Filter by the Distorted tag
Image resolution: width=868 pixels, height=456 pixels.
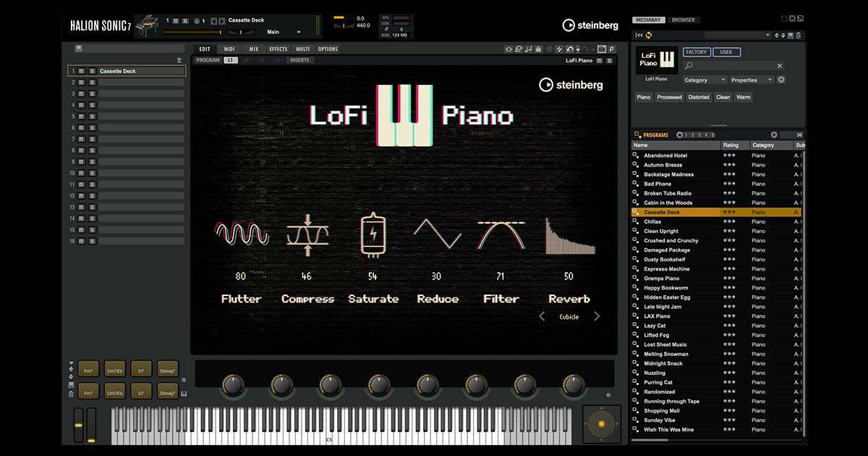pyautogui.click(x=699, y=97)
